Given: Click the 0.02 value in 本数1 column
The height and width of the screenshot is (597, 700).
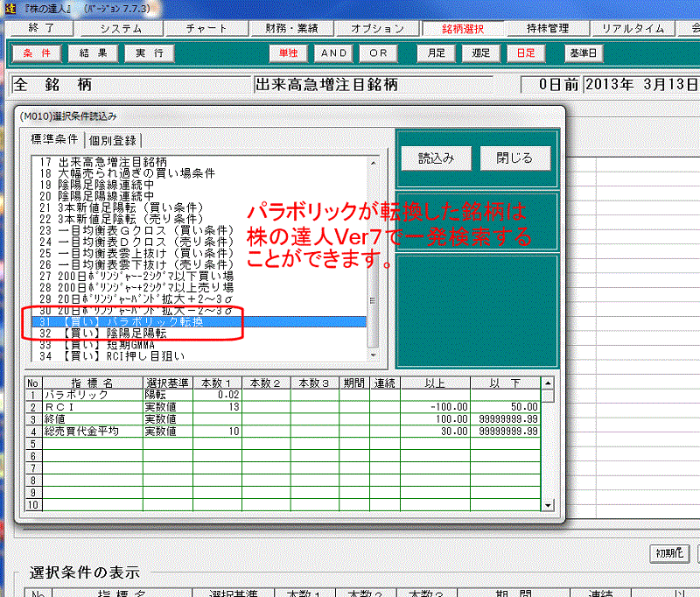Looking at the screenshot, I should 218,395.
